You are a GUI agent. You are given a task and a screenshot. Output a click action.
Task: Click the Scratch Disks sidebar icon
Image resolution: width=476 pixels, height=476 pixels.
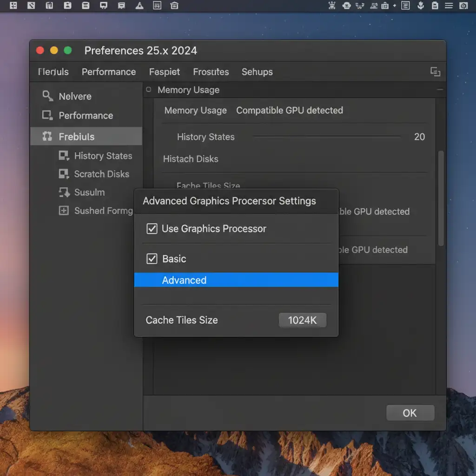64,174
